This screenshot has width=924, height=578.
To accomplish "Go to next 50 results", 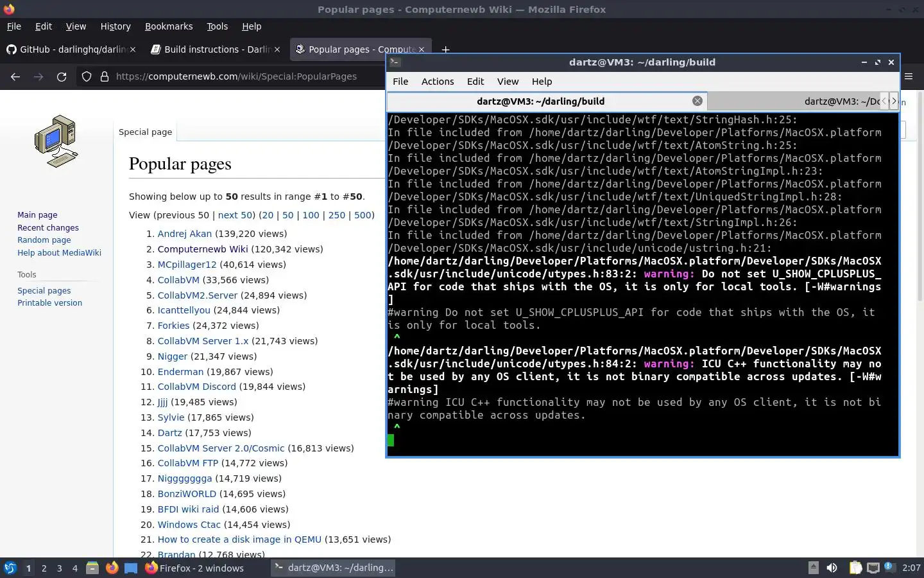I will pyautogui.click(x=235, y=215).
